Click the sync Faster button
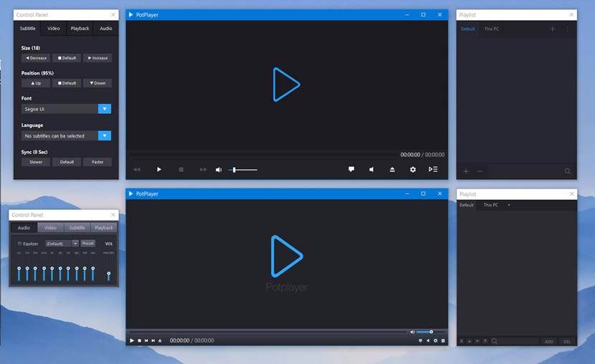 (x=97, y=162)
